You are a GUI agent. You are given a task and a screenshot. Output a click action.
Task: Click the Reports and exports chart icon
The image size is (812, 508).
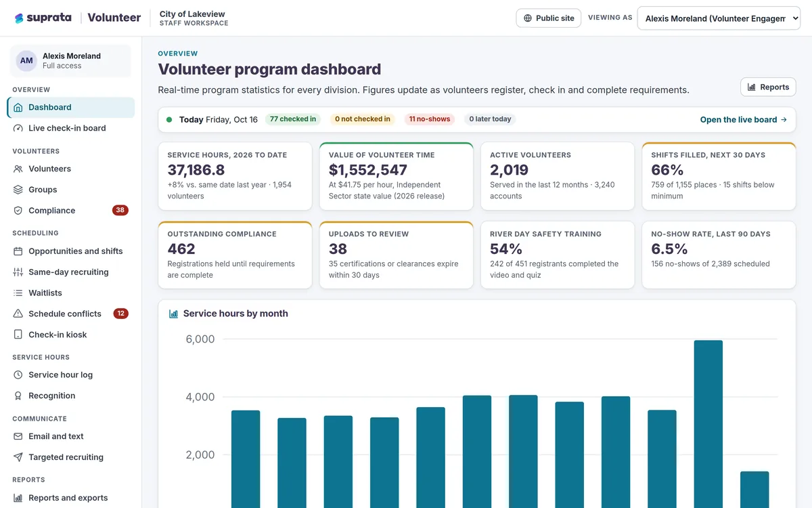pos(18,498)
